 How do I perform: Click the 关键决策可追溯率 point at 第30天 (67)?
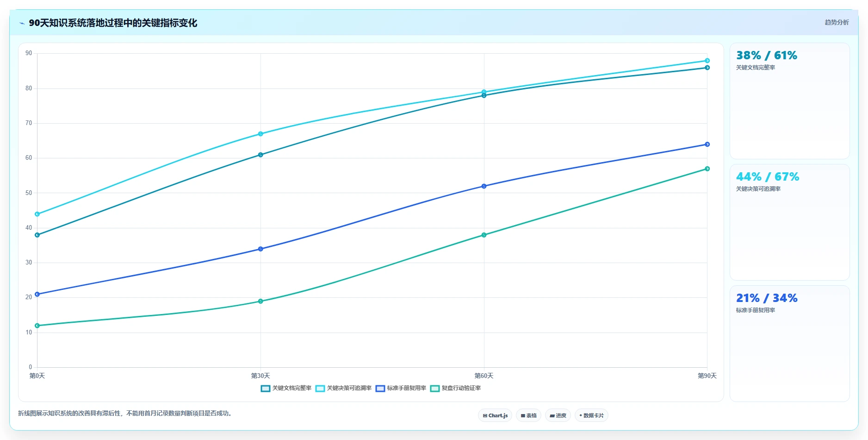coord(260,134)
